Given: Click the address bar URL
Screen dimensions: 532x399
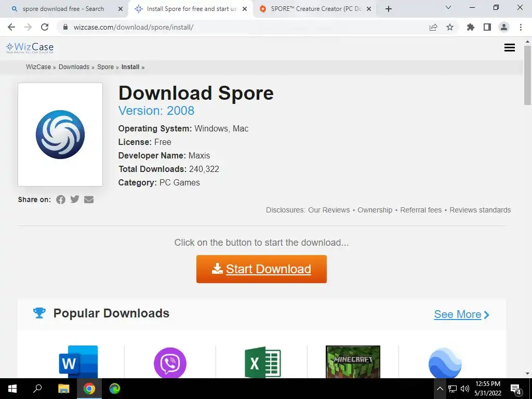Looking at the screenshot, I should point(134,27).
